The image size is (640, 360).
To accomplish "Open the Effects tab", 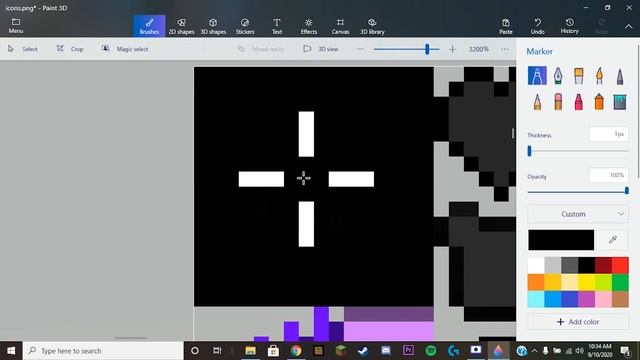I will pos(309,26).
